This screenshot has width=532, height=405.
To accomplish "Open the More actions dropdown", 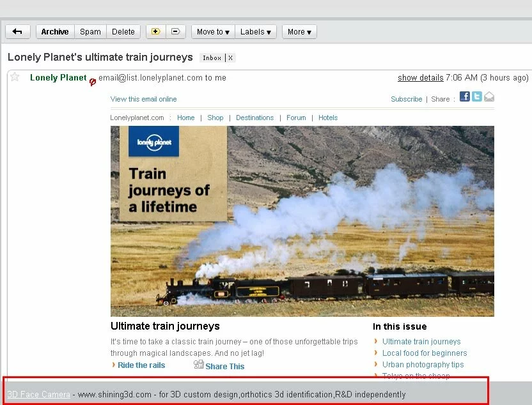I will (x=299, y=31).
